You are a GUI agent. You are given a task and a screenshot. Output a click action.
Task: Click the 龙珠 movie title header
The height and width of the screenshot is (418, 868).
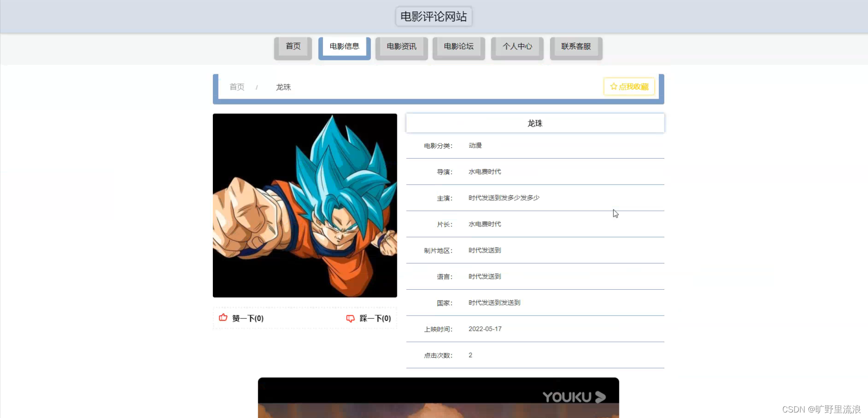pos(535,123)
